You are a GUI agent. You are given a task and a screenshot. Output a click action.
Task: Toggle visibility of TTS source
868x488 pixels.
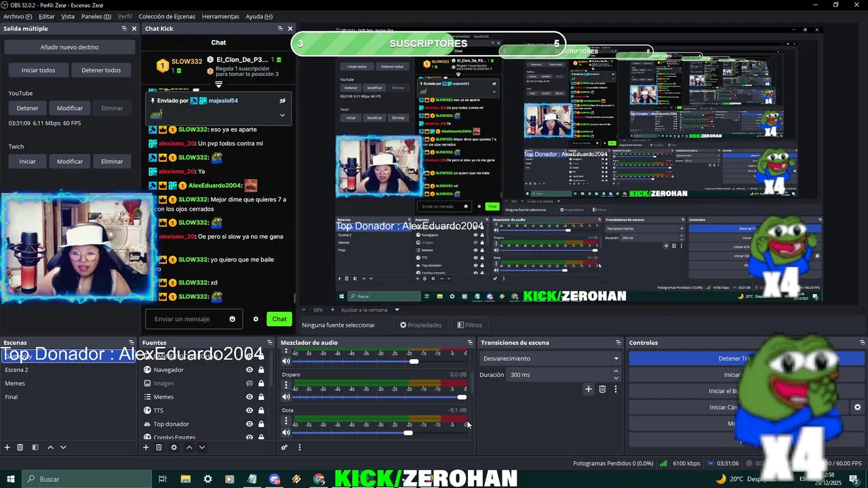[x=250, y=411]
